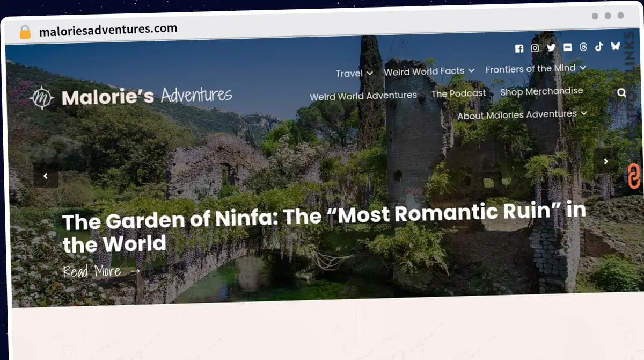The image size is (644, 360).
Task: Visit the Shop Merchandise page
Action: (541, 91)
